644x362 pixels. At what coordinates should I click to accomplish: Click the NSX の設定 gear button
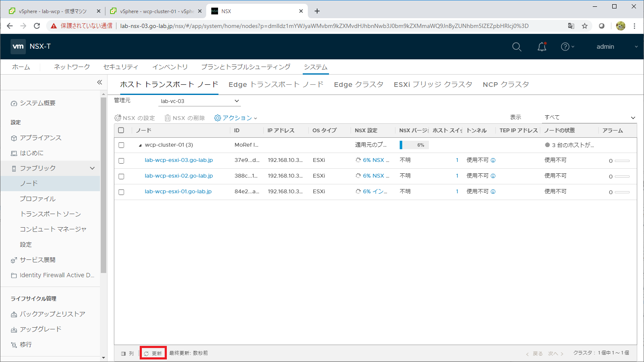[x=135, y=118]
